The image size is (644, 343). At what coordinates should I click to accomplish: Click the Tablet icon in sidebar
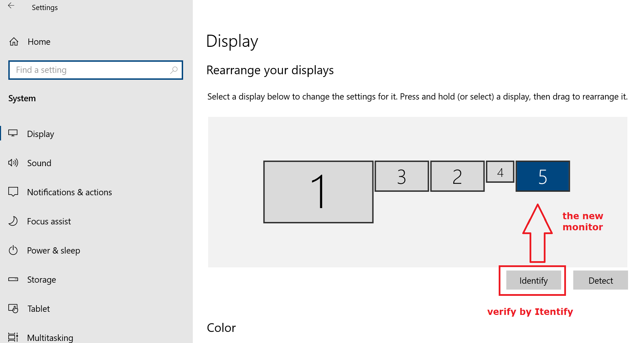(x=13, y=308)
